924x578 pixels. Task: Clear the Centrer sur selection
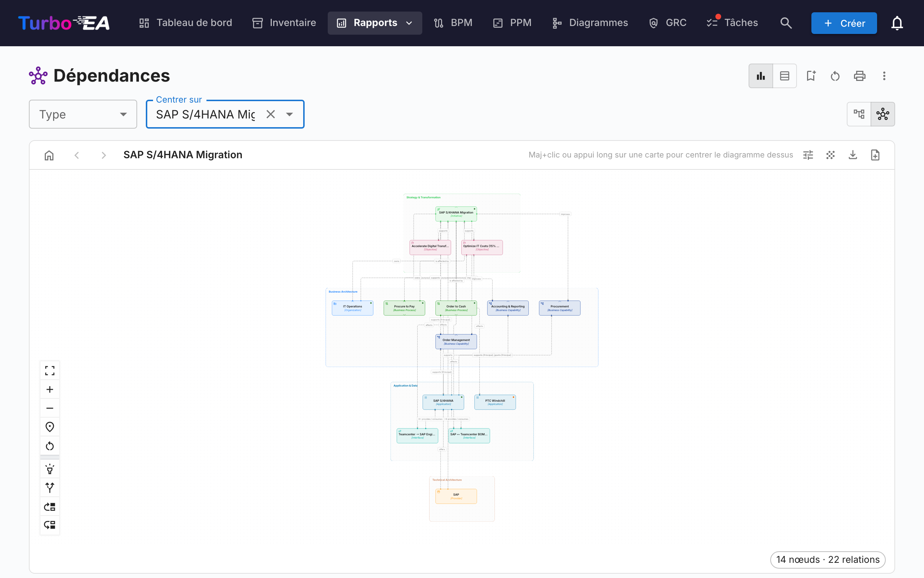[x=271, y=114]
